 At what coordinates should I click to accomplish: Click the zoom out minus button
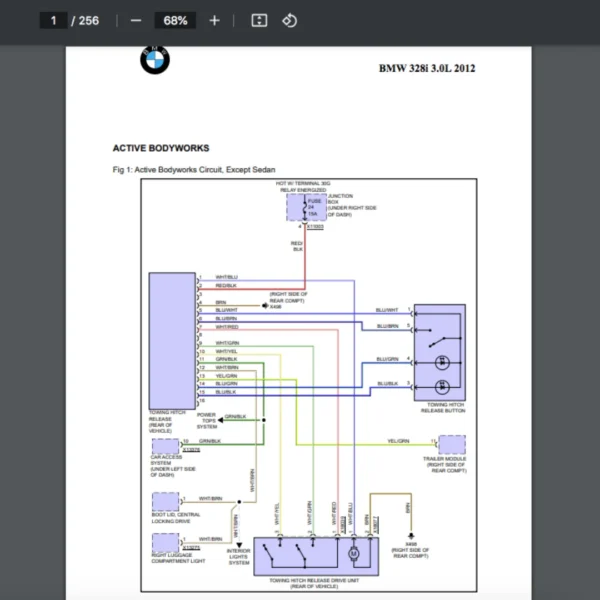pos(136,20)
